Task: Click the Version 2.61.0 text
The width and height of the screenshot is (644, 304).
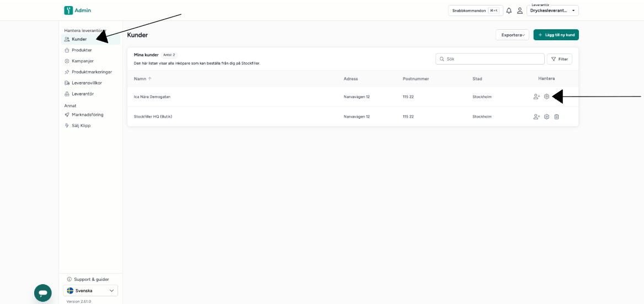Action: coord(78,301)
